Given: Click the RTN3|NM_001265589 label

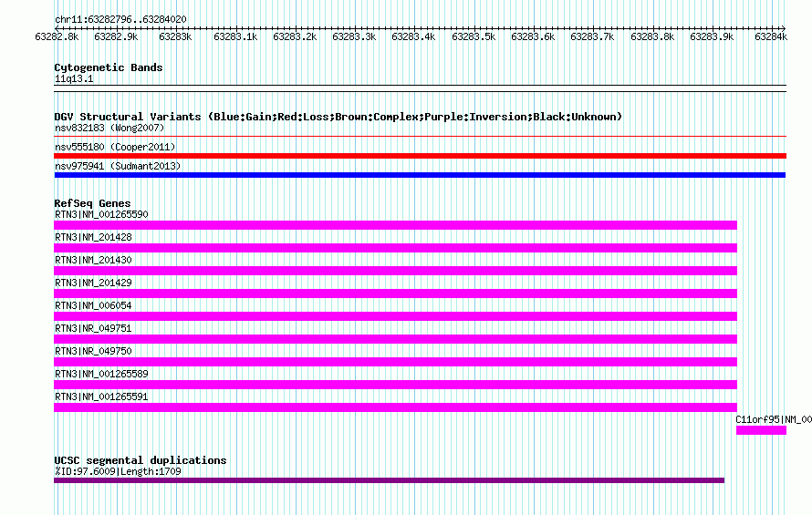Looking at the screenshot, I should (101, 374).
